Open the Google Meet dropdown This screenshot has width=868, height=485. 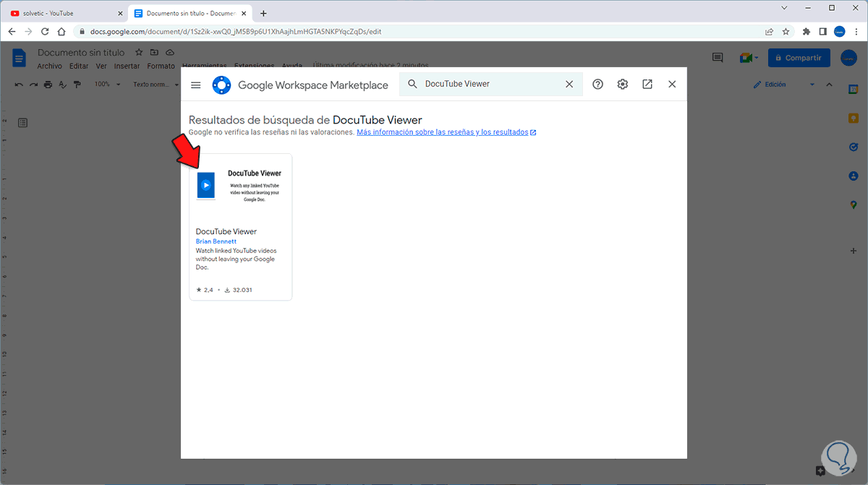[749, 58]
